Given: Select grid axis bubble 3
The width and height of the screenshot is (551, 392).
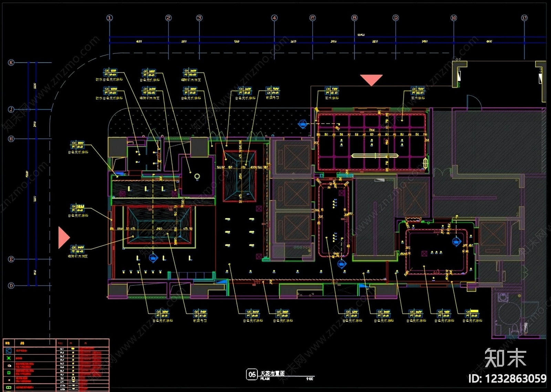Looking at the screenshot, I should 199,18.
